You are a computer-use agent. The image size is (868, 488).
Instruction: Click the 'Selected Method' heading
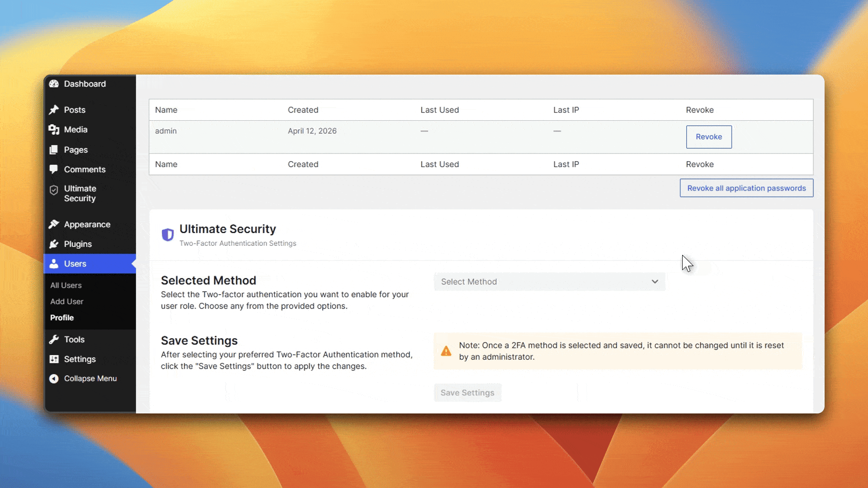(208, 280)
